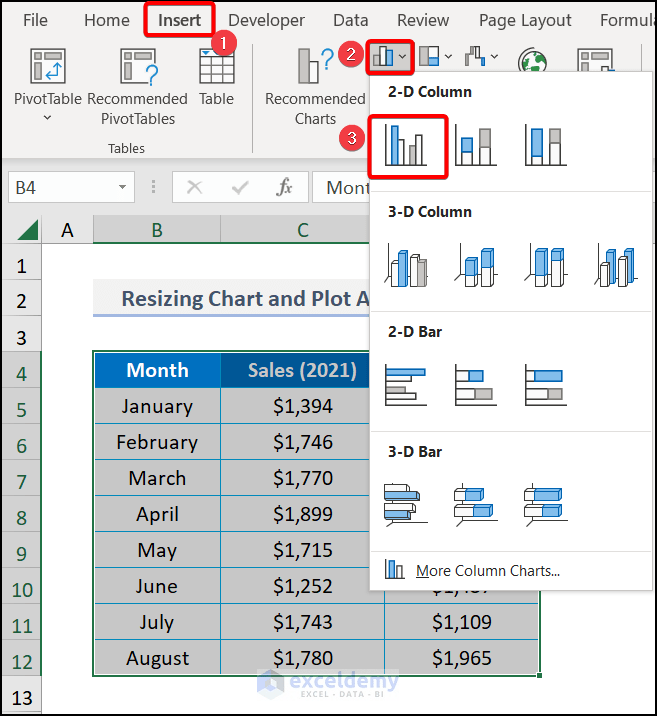Select column C header

(295, 230)
